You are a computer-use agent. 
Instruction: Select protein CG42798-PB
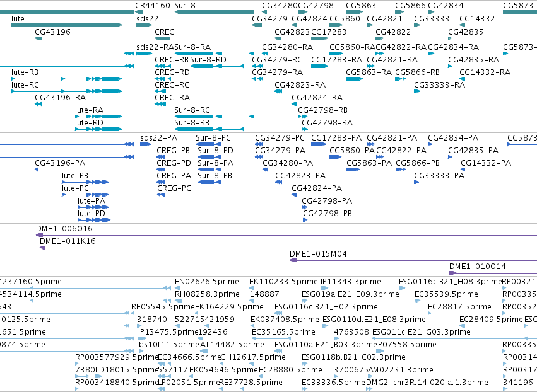coord(328,214)
